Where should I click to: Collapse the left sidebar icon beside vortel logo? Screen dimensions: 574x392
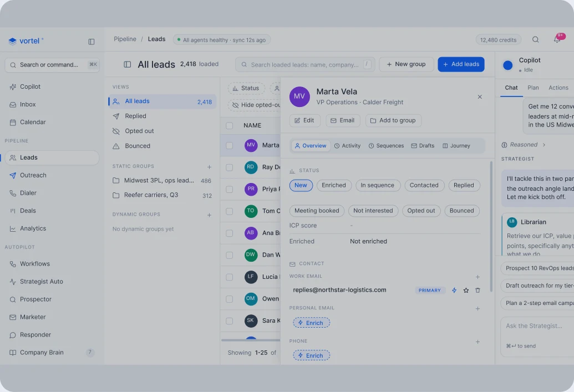point(92,42)
